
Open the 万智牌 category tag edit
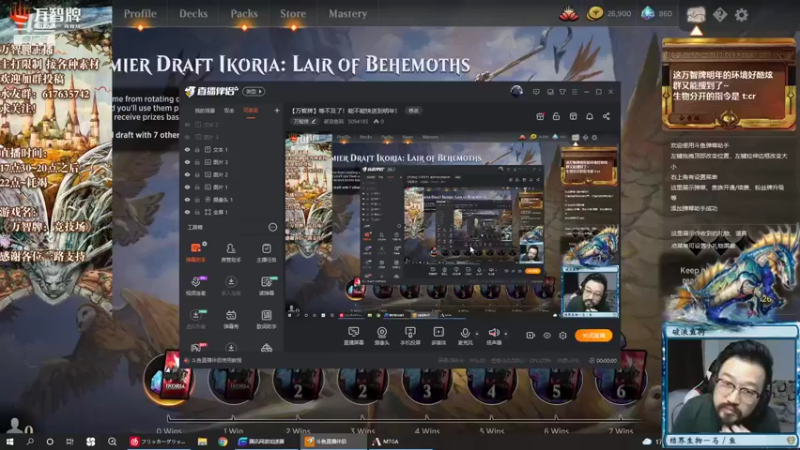tap(304, 121)
